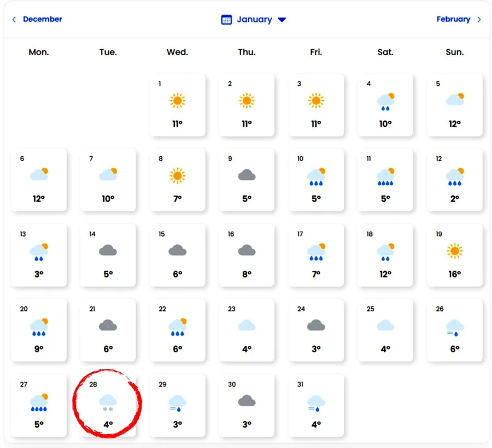
Task: Click the partly cloudy icon on January 6
Action: (x=39, y=175)
